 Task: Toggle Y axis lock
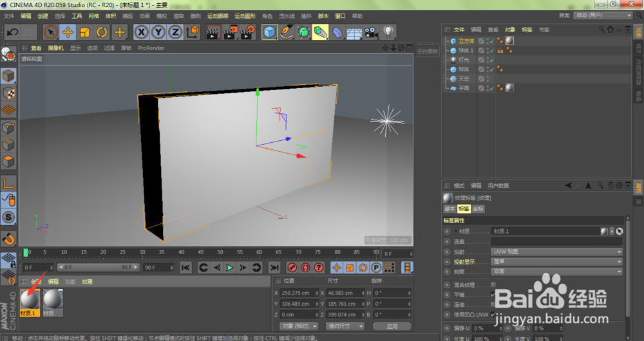[158, 32]
